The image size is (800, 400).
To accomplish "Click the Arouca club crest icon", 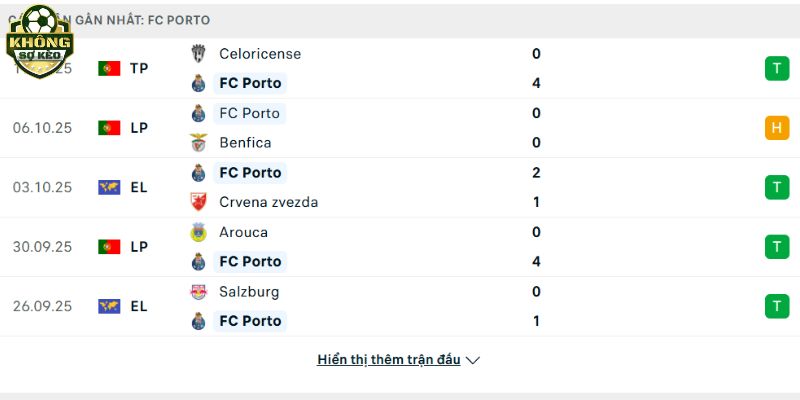I will [x=198, y=232].
